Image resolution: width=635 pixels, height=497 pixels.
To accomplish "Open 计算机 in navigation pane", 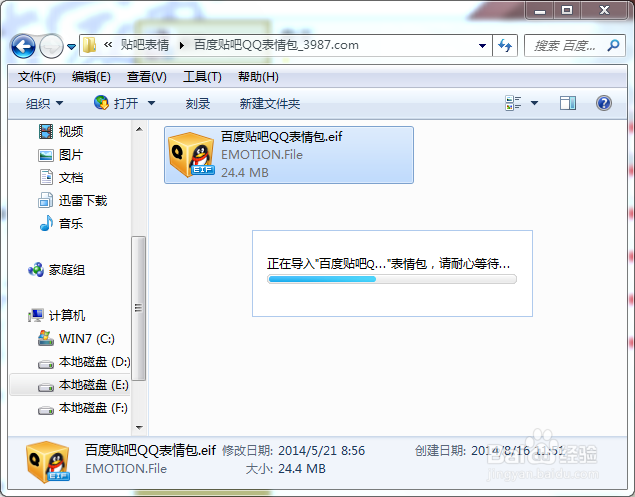I will point(67,316).
